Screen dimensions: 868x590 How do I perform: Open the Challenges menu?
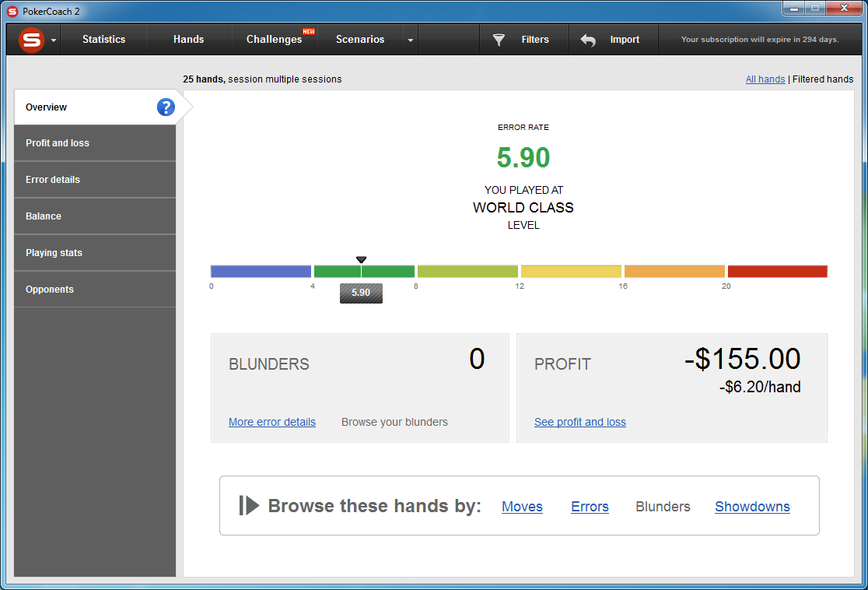tap(274, 40)
